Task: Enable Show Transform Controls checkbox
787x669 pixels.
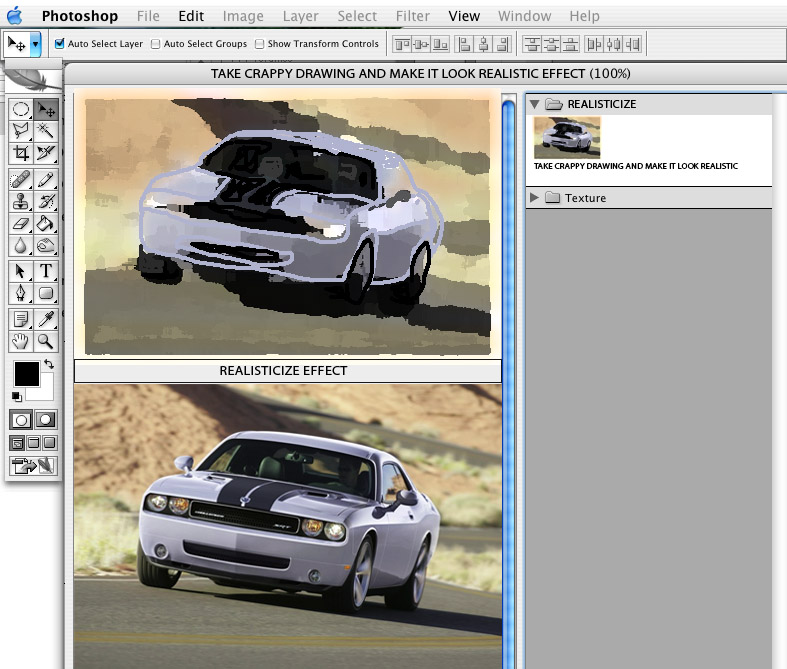Action: [x=259, y=44]
